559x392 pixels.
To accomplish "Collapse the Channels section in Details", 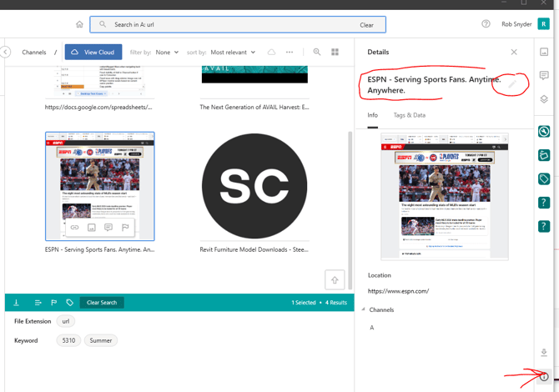I will pos(364,309).
